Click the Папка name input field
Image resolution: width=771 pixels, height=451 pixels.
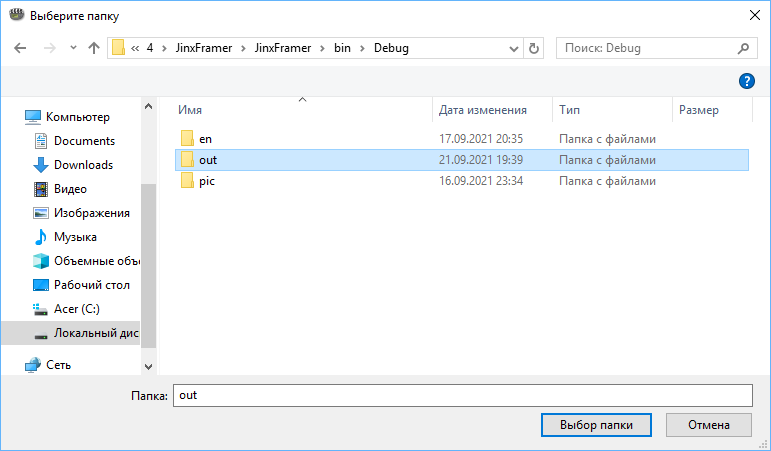point(463,395)
